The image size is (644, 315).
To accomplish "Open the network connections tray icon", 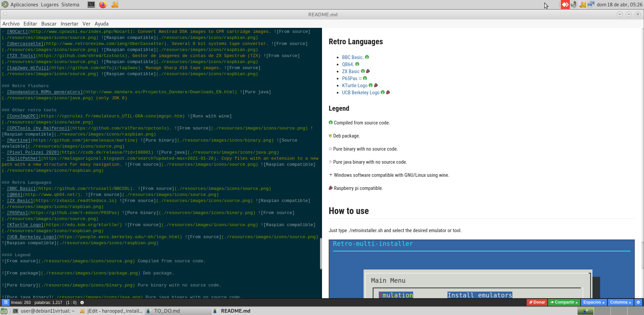I will 591,4.
